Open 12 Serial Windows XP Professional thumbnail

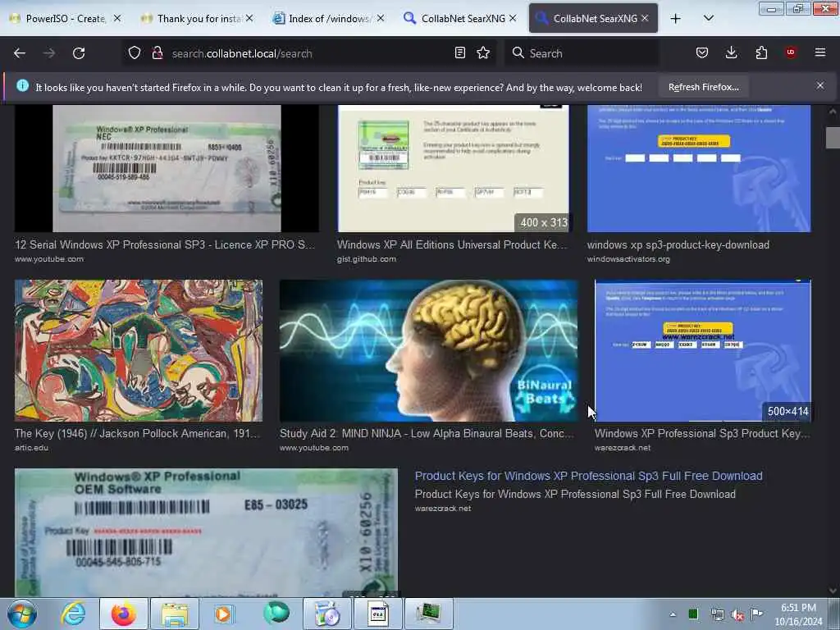coord(167,168)
